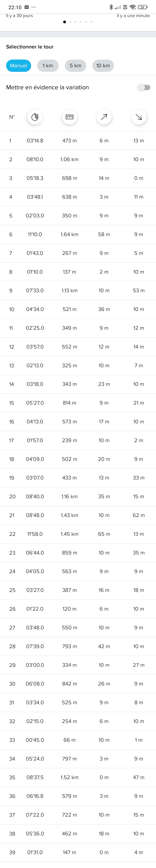
Task: Tap the last page indicator dot
Action: pyautogui.click(x=92, y=22)
